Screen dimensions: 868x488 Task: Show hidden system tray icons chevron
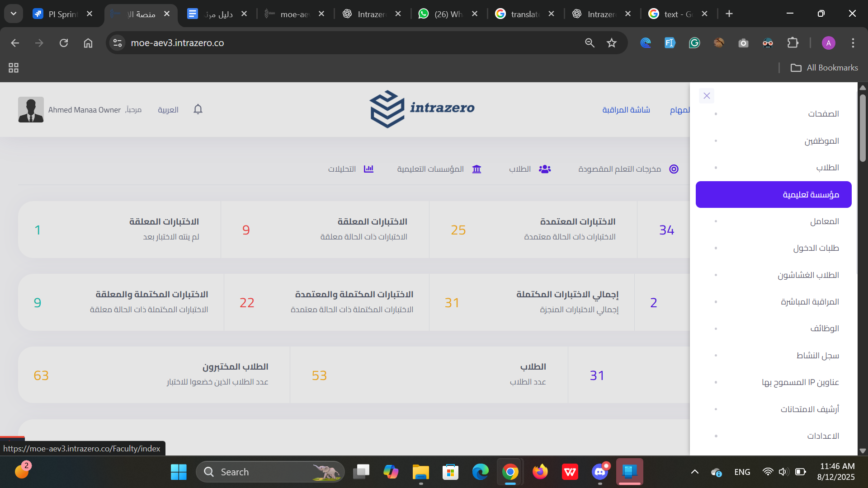pos(694,472)
